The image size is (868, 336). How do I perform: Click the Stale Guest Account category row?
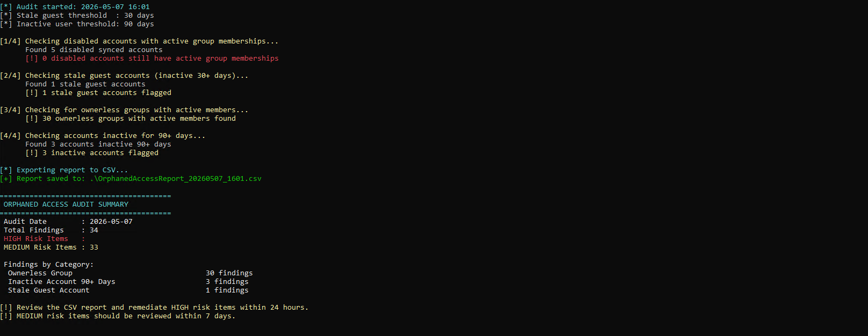click(x=128, y=290)
